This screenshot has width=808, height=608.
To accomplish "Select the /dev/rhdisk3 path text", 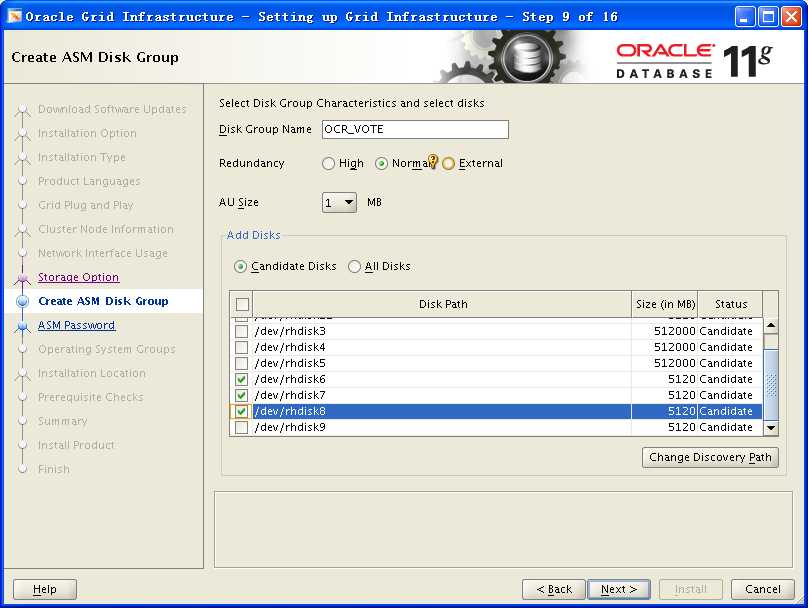I will (290, 331).
